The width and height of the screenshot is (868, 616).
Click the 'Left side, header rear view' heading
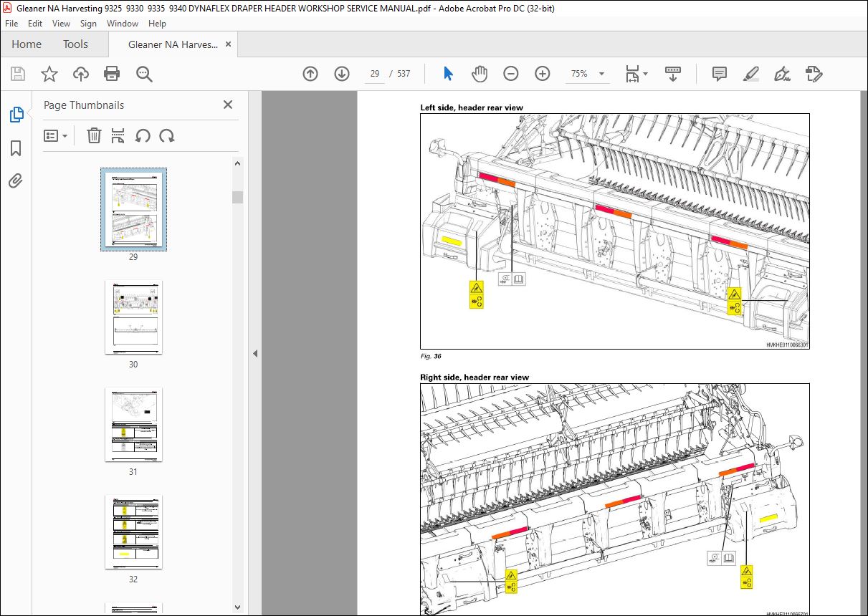coord(472,107)
